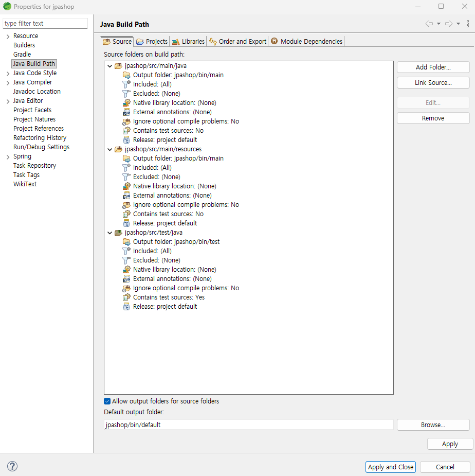
Task: Click Ignore optional compile problems icon under src/main/java
Action: coord(126,121)
